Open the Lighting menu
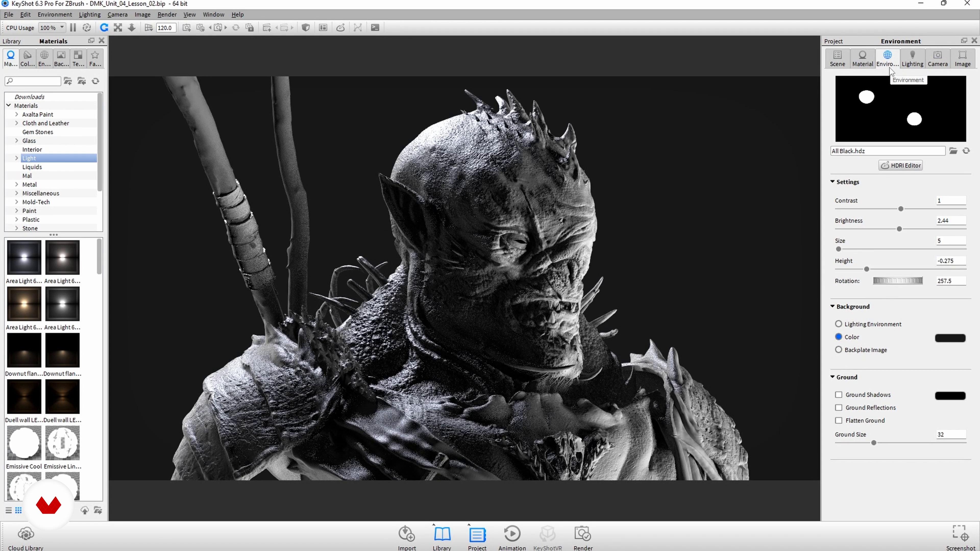 (89, 15)
